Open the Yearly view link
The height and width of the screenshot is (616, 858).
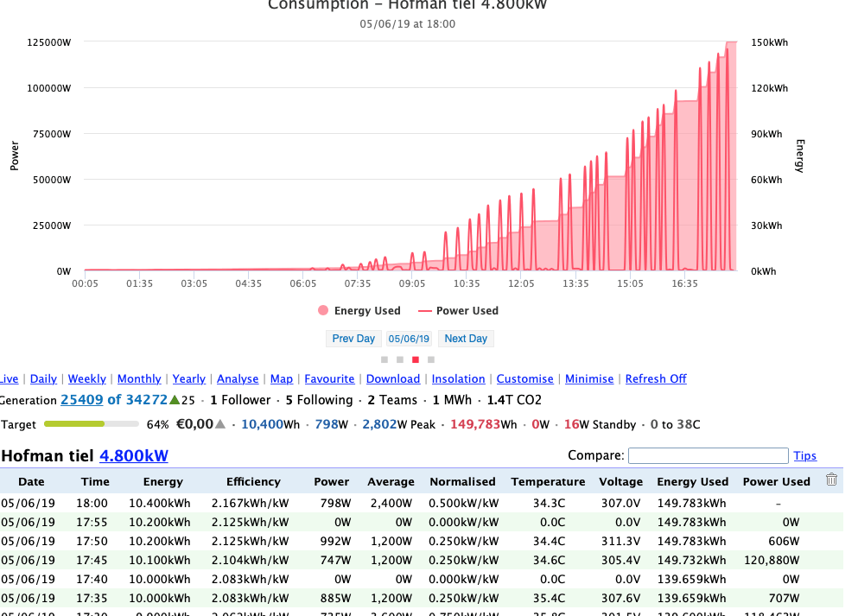pos(188,378)
